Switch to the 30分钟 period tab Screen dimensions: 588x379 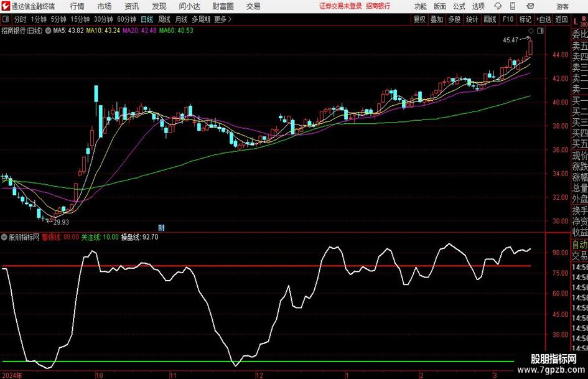point(103,19)
